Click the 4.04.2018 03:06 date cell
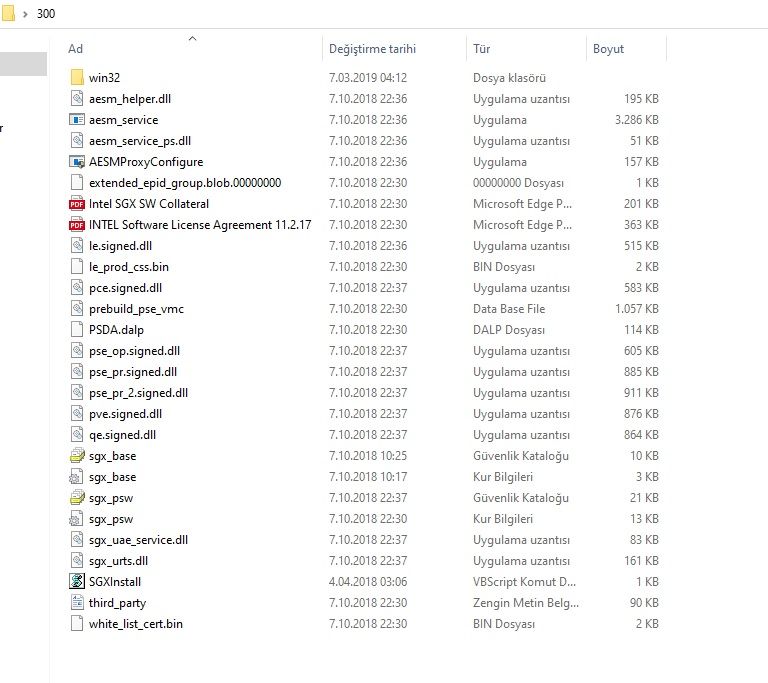 [368, 582]
